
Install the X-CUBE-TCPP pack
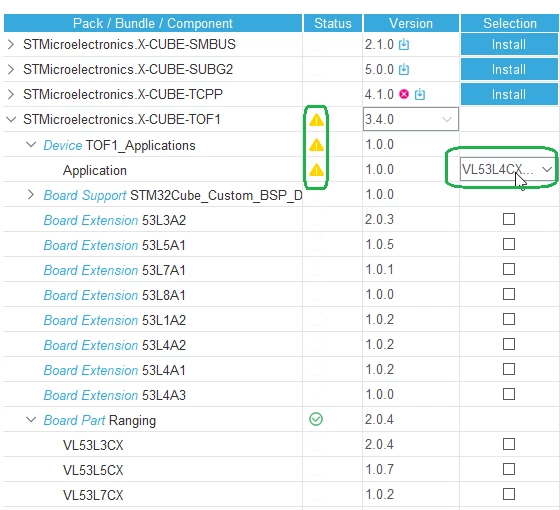click(509, 94)
